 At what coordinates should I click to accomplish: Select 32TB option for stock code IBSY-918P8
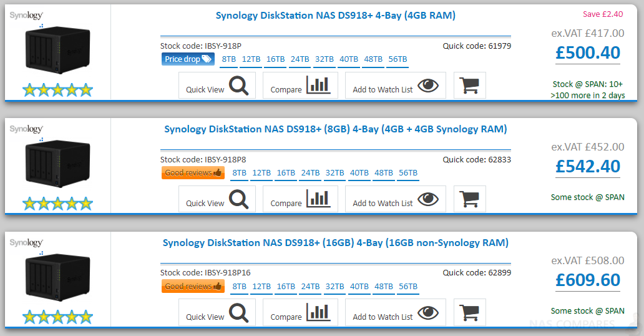tap(334, 173)
